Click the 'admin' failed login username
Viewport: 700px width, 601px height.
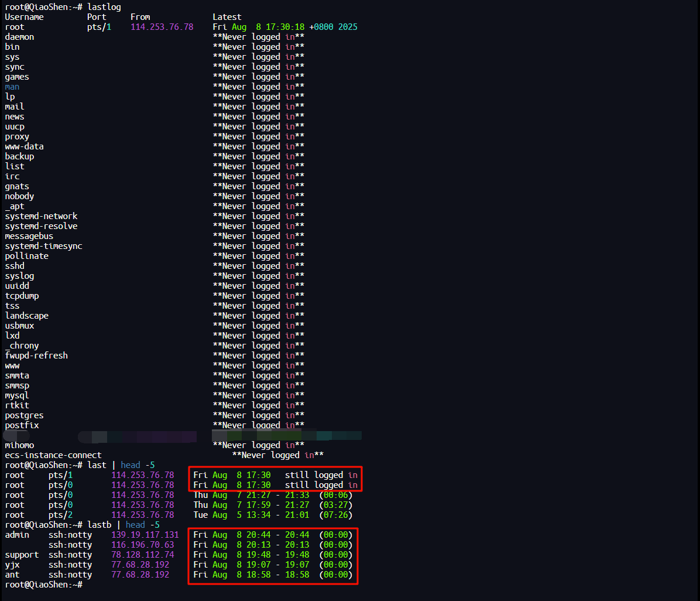[17, 535]
